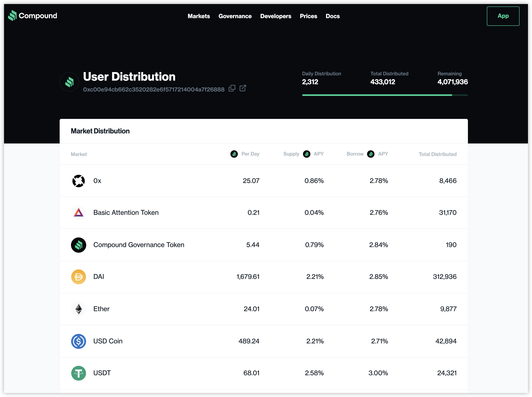Click the DAI coin icon
Image resolution: width=532 pixels, height=397 pixels.
click(79, 277)
